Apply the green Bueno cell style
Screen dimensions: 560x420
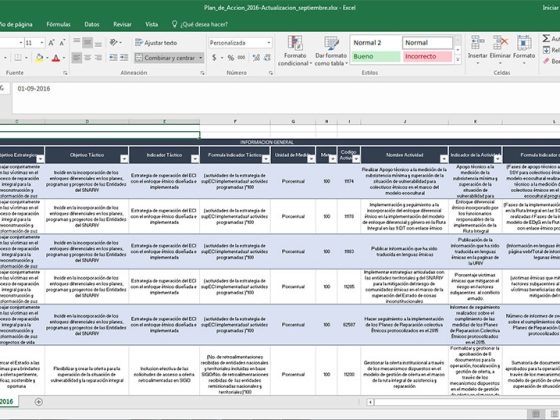tap(376, 56)
